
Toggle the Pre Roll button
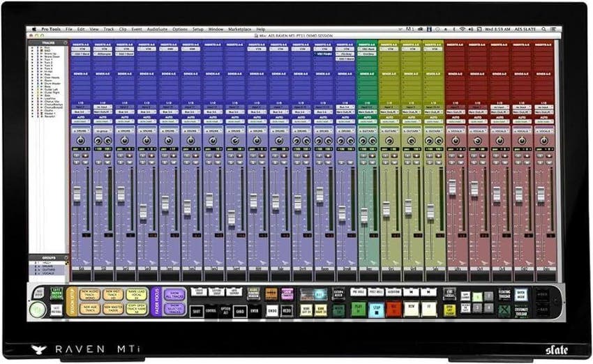[359, 294]
